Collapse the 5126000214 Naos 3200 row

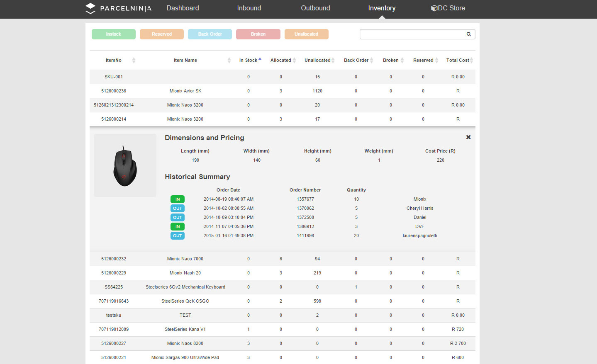click(x=283, y=119)
